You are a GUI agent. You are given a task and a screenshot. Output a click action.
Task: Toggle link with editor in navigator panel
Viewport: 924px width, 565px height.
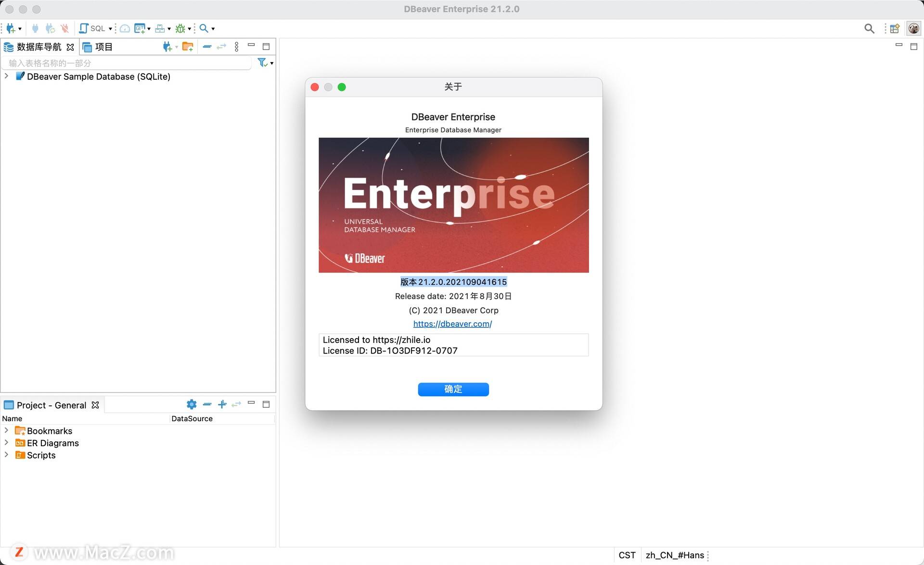pos(222,46)
